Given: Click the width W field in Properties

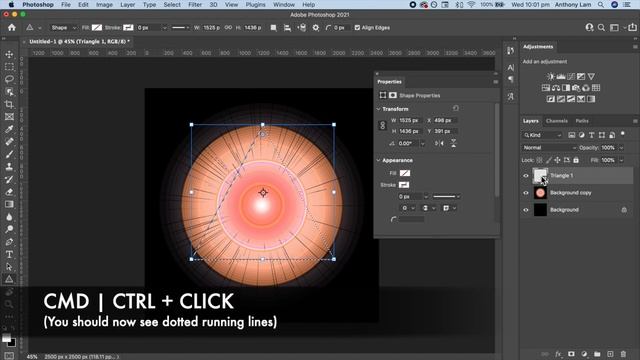Looking at the screenshot, I should (409, 120).
